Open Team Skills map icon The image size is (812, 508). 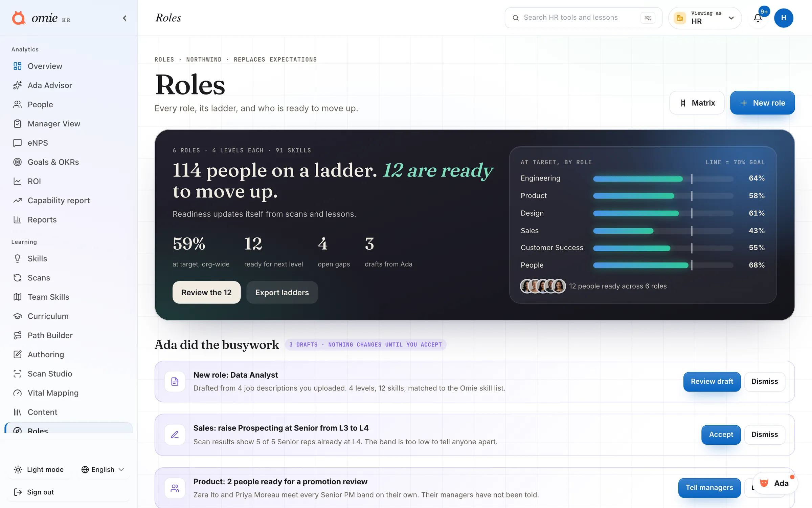(x=17, y=297)
